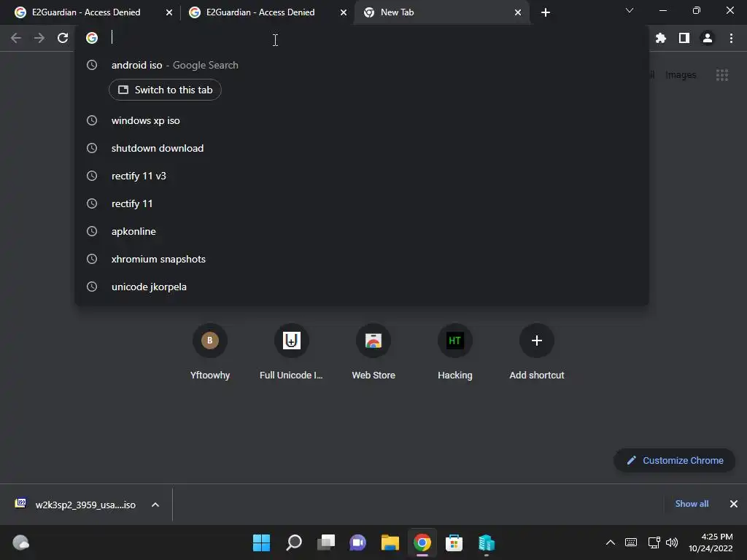
Task: Open the Hacking shortcut tile
Action: coord(455,351)
